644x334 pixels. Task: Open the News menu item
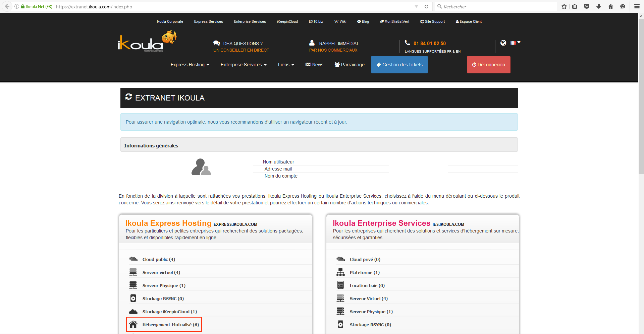(314, 65)
